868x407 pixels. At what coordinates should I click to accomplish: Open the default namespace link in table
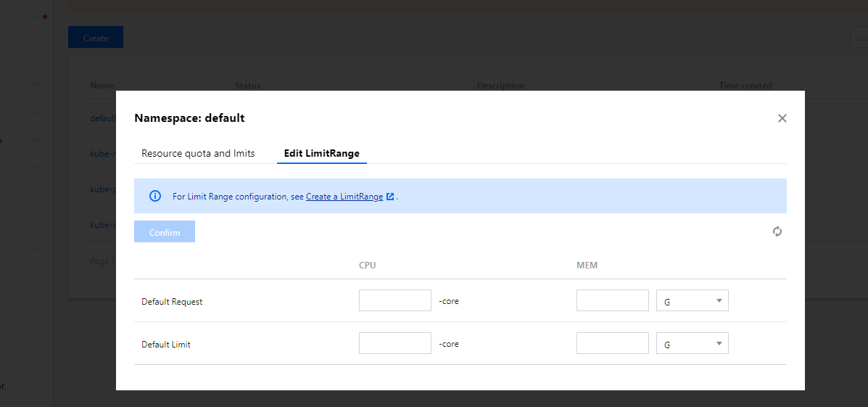(102, 118)
